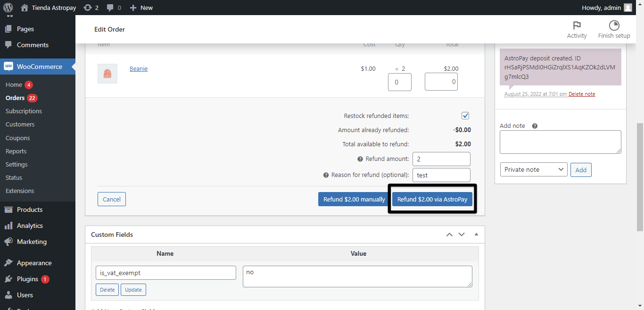Add the order note
644x310 pixels.
pyautogui.click(x=581, y=170)
